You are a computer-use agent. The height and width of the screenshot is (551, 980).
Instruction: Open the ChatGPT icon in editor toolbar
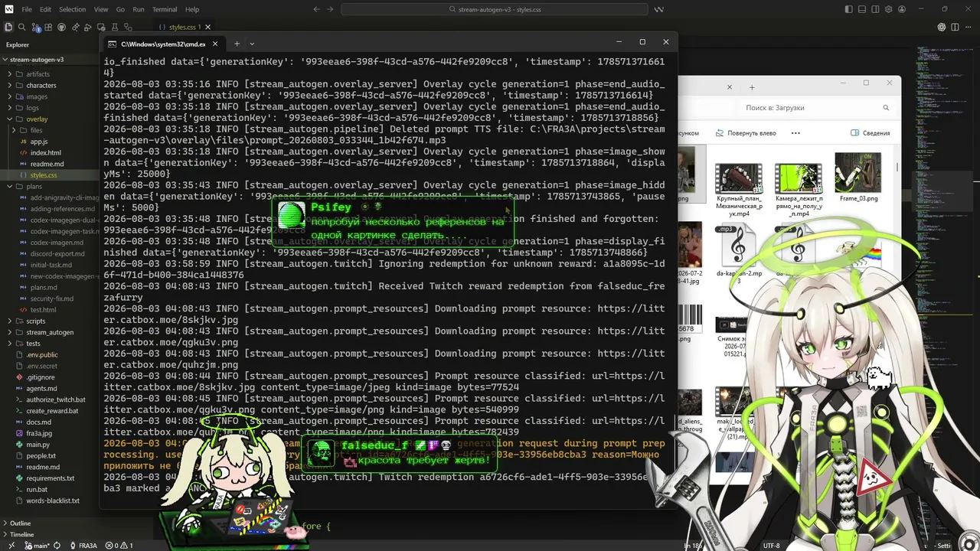[x=942, y=27]
